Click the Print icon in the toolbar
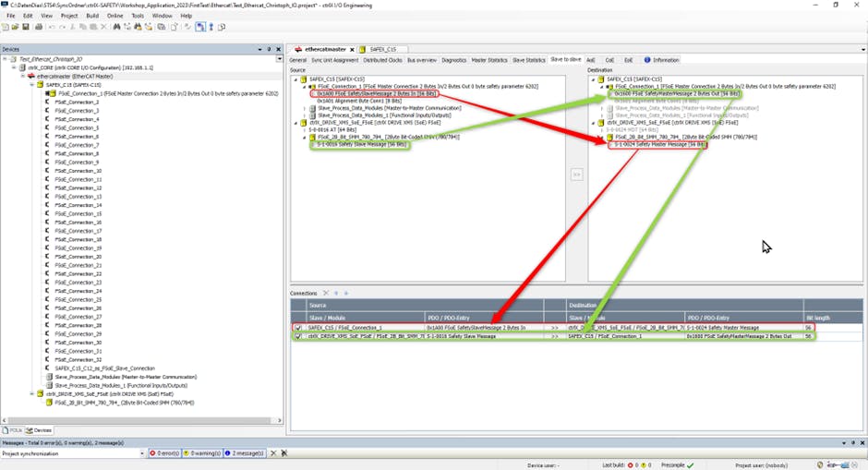The height and width of the screenshot is (470, 868). [37, 27]
